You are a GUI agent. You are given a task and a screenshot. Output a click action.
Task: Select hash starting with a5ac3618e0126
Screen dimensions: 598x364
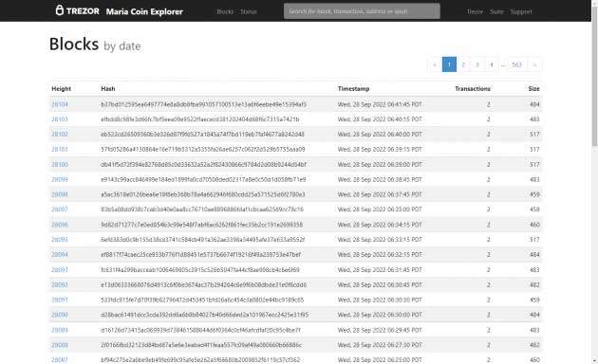click(x=203, y=194)
